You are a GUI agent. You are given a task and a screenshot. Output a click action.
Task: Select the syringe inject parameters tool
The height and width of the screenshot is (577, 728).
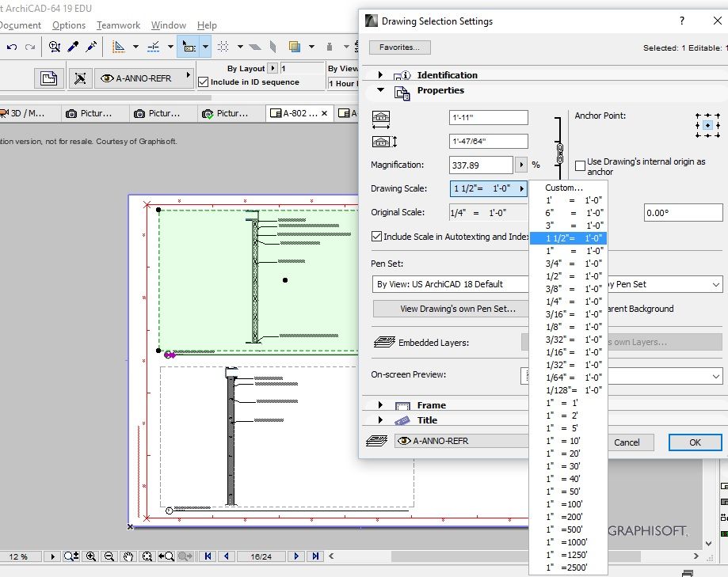tap(91, 47)
